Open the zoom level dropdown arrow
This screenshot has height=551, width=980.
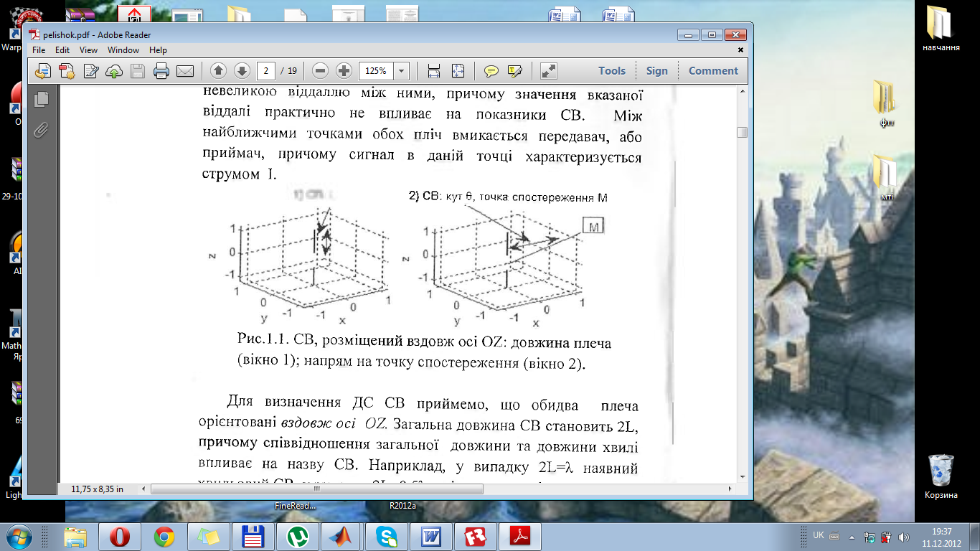(401, 71)
